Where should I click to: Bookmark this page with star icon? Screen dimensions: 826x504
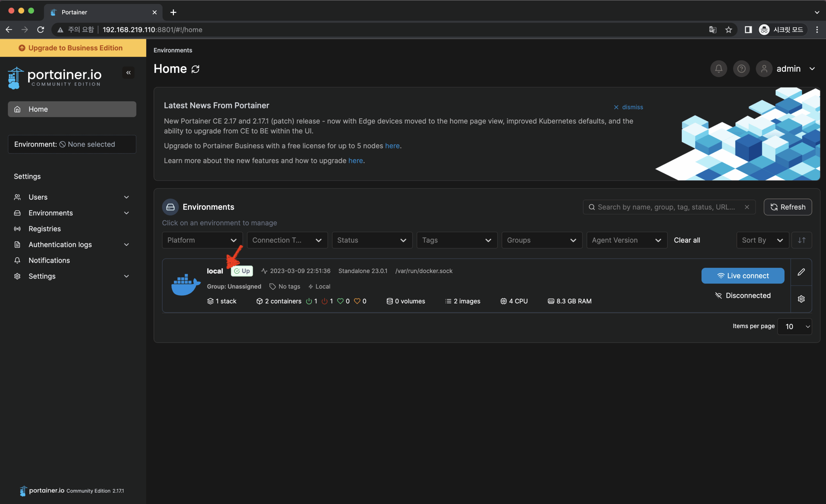tap(729, 30)
